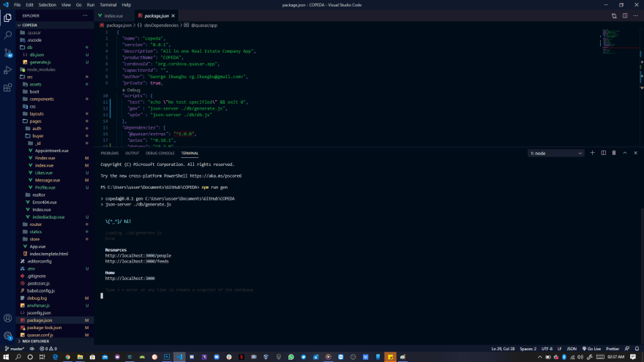Open http://localhost:3000/people link in terminal
Viewport: 644px width, 362px height.
tap(138, 256)
